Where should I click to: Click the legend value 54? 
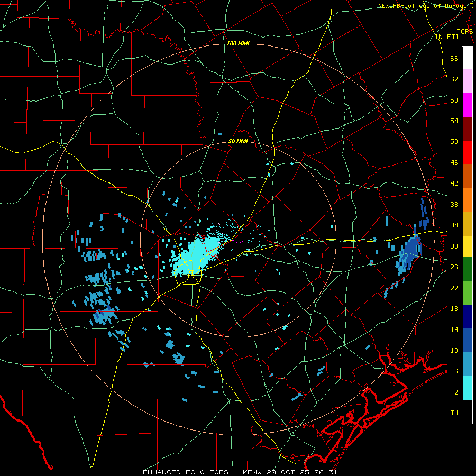pos(454,121)
